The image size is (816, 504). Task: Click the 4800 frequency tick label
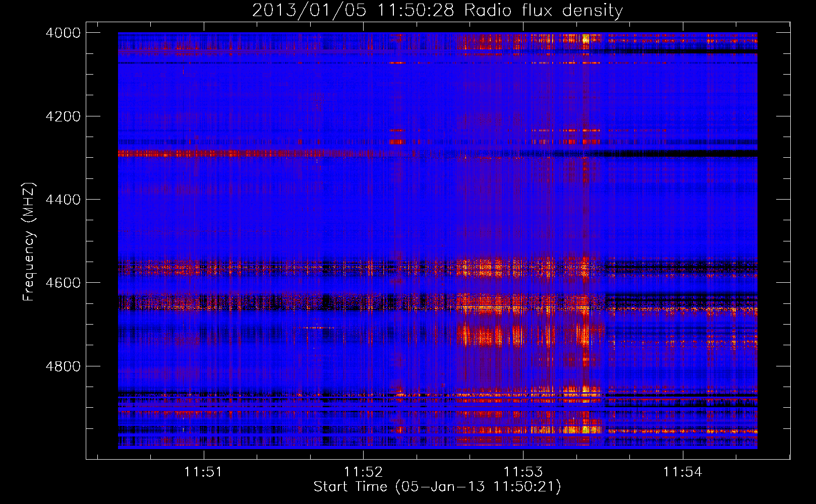click(63, 366)
